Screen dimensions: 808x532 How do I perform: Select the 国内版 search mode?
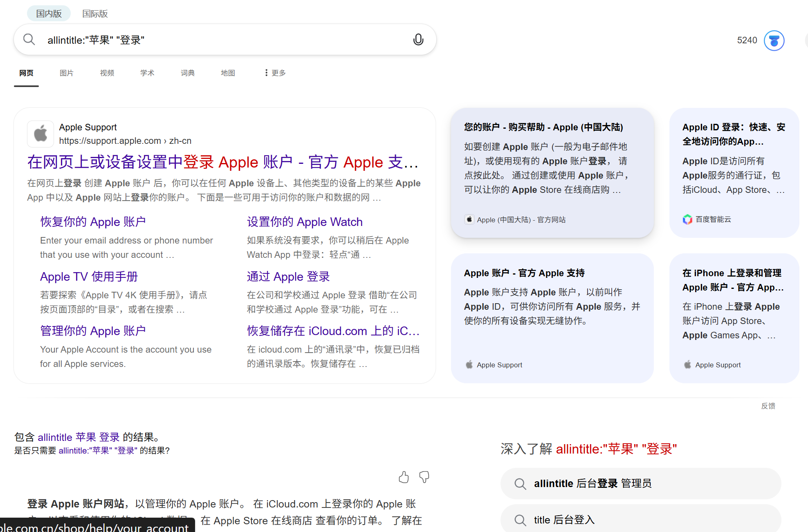[49, 13]
